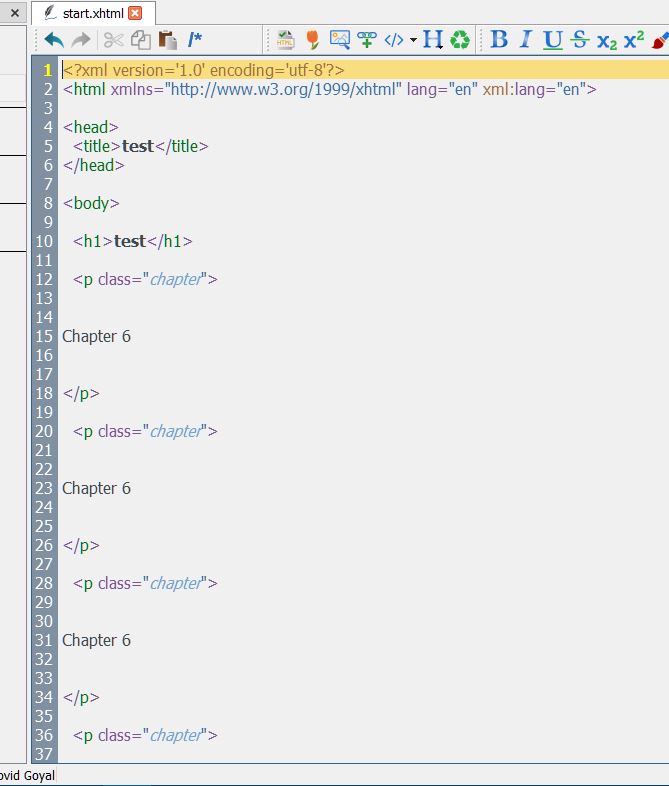Cut the selected text with scissors icon
This screenshot has width=669, height=786.
tap(114, 40)
